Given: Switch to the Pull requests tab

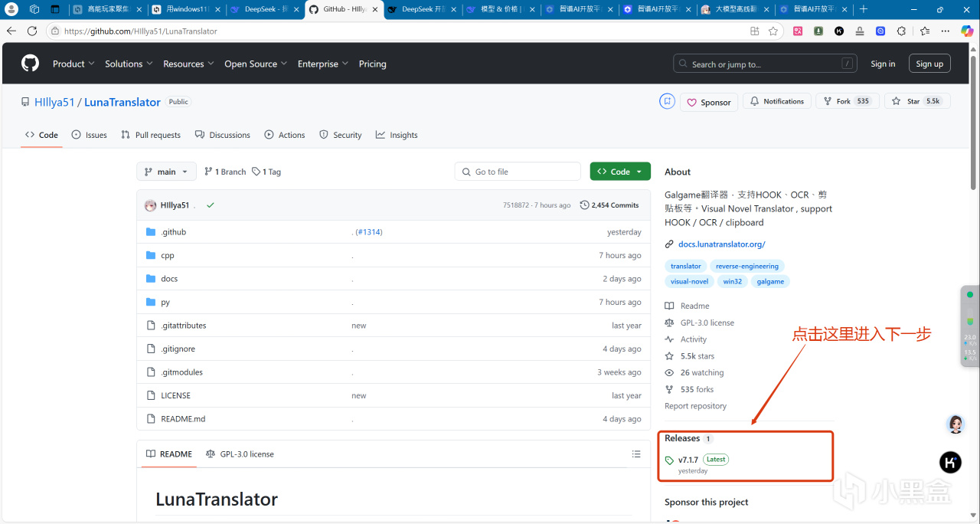Looking at the screenshot, I should point(151,135).
